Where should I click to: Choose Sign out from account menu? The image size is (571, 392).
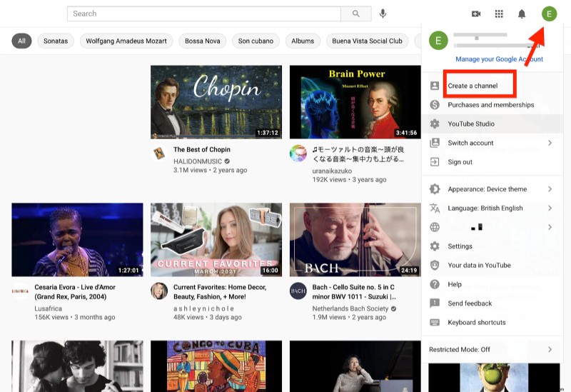pos(460,162)
